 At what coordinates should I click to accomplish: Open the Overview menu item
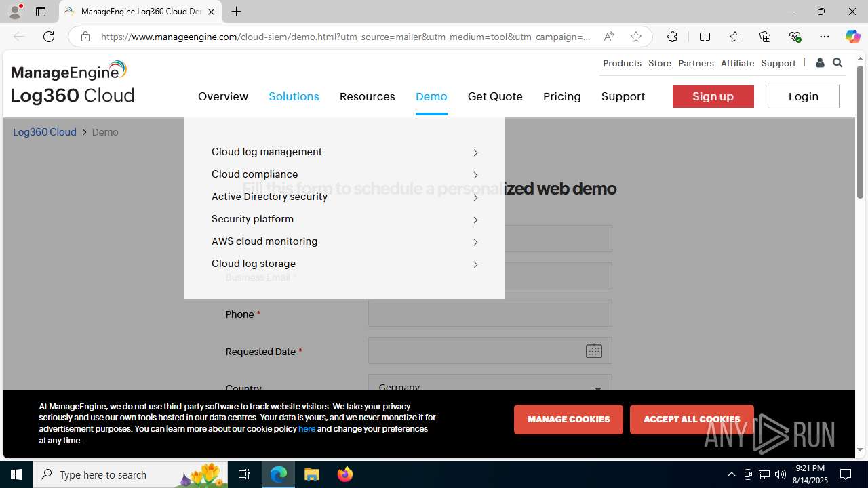pyautogui.click(x=223, y=96)
